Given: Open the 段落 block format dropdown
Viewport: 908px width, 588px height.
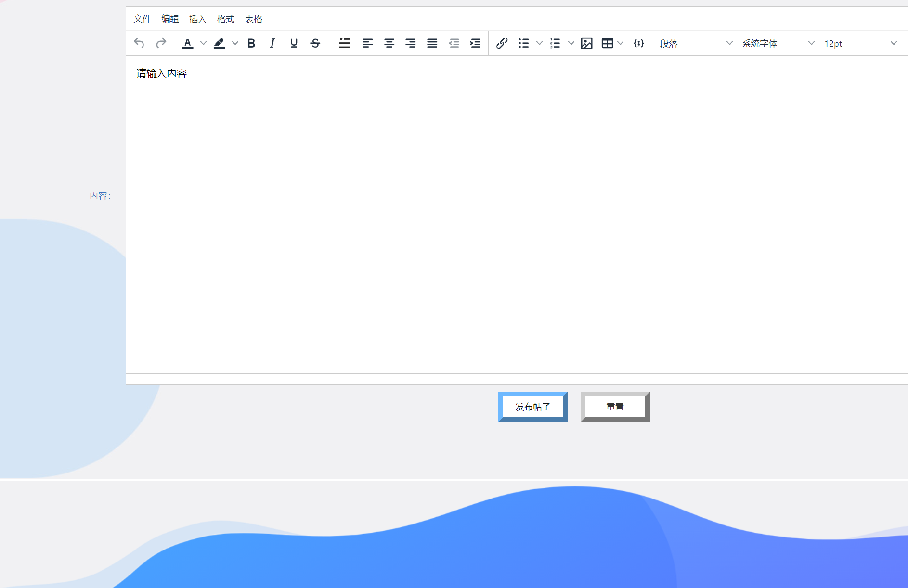Looking at the screenshot, I should (695, 43).
